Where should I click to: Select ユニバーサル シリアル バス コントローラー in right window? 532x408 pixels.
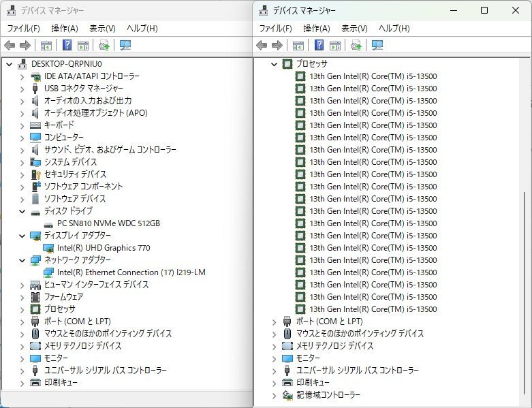(x=358, y=371)
